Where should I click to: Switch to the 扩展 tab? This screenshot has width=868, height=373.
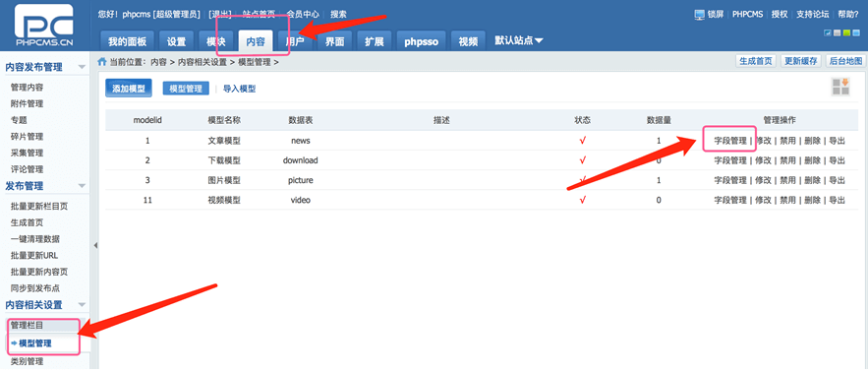pyautogui.click(x=375, y=41)
